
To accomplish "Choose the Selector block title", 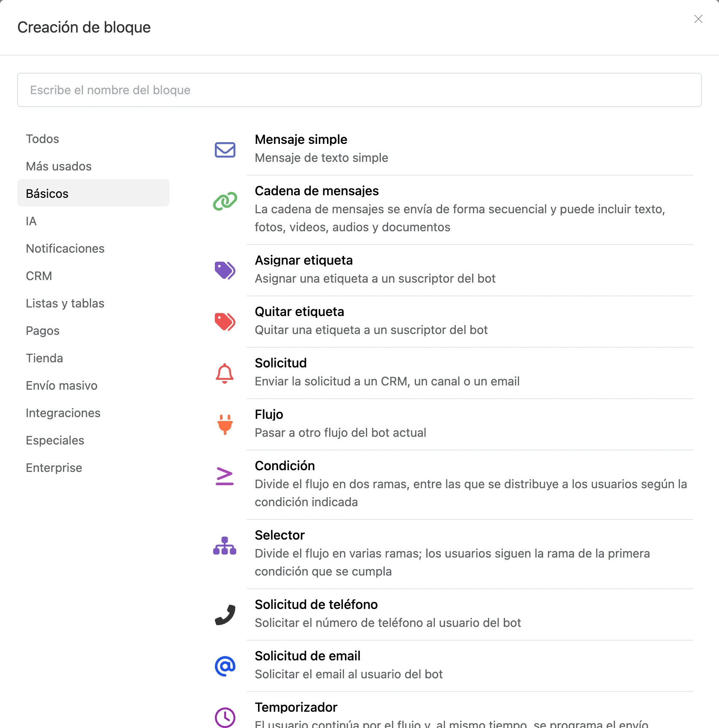I will (x=279, y=535).
